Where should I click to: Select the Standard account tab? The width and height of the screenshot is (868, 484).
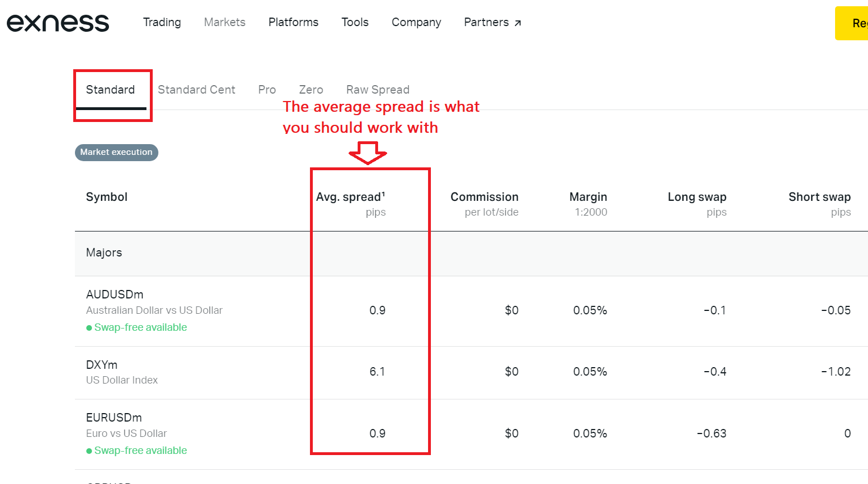(111, 90)
